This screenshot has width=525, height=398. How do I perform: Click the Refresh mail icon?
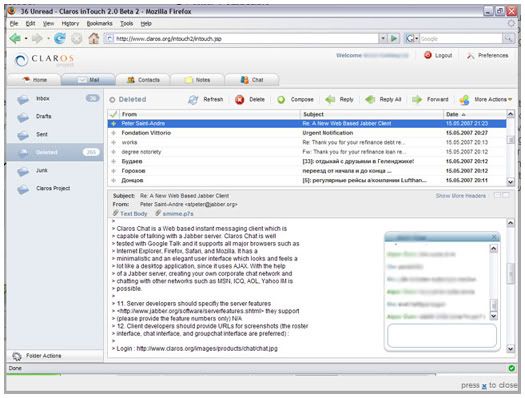coord(193,99)
